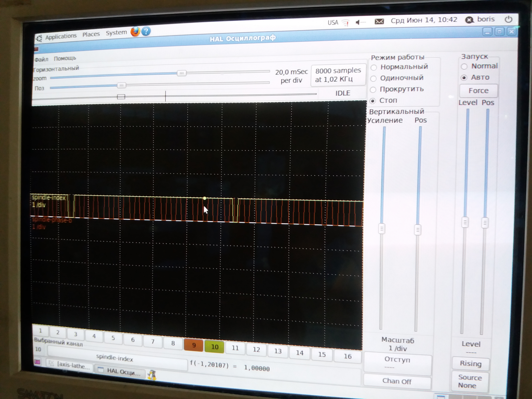Open the Places menu
Viewport: 532px width, 399px height.
[x=91, y=34]
